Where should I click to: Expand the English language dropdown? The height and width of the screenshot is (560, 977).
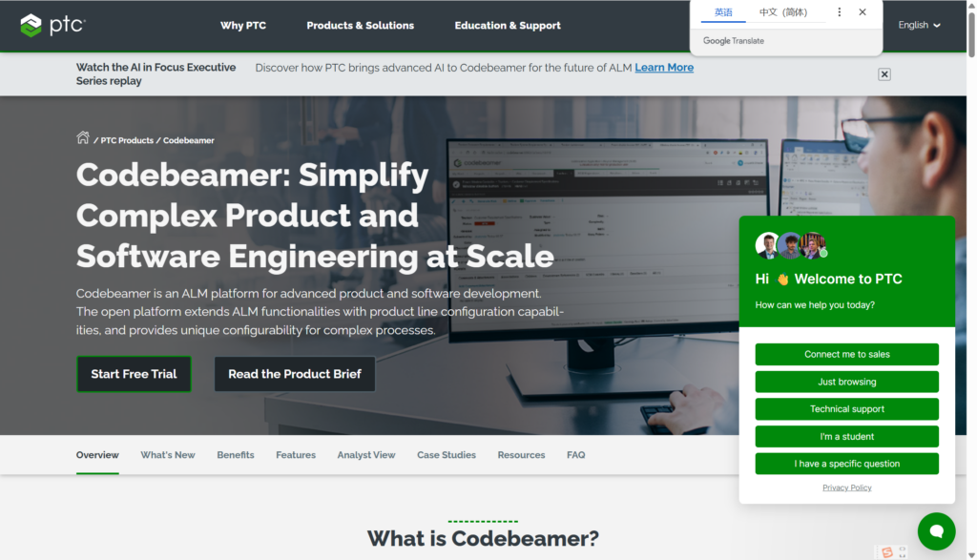point(919,26)
